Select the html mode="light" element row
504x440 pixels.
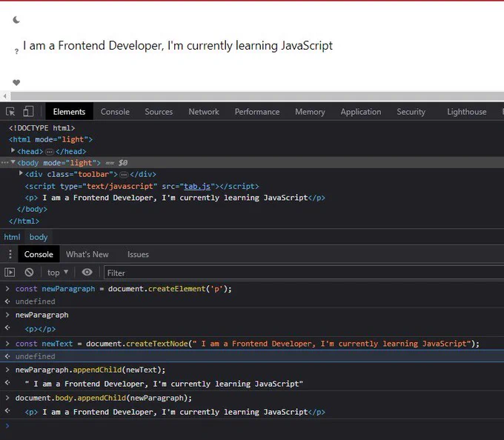pos(51,140)
